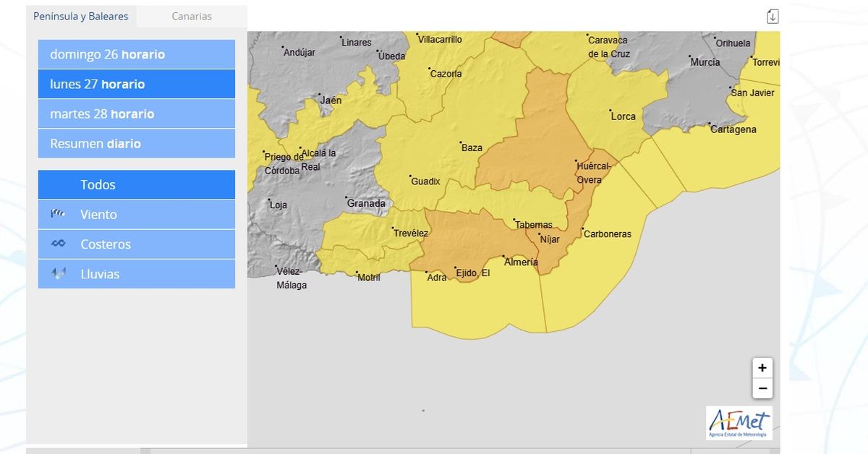
Task: Click the Guadix label on map
Action: tap(425, 181)
